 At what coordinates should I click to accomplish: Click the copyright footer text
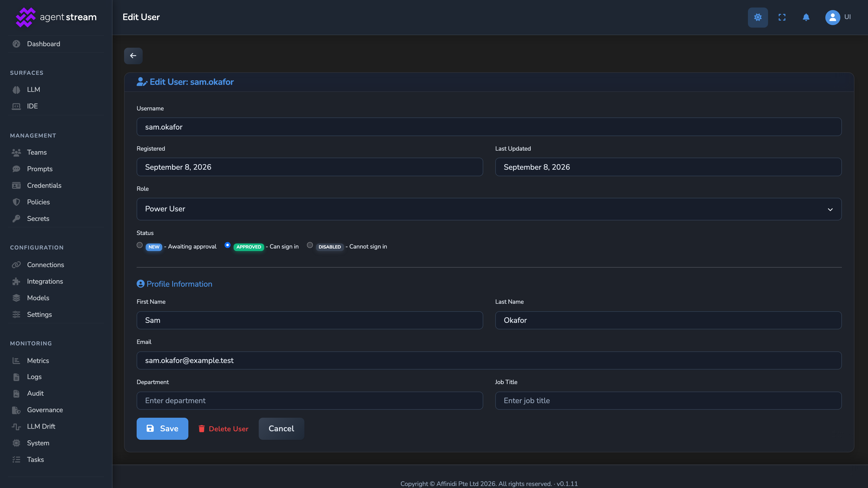point(489,484)
